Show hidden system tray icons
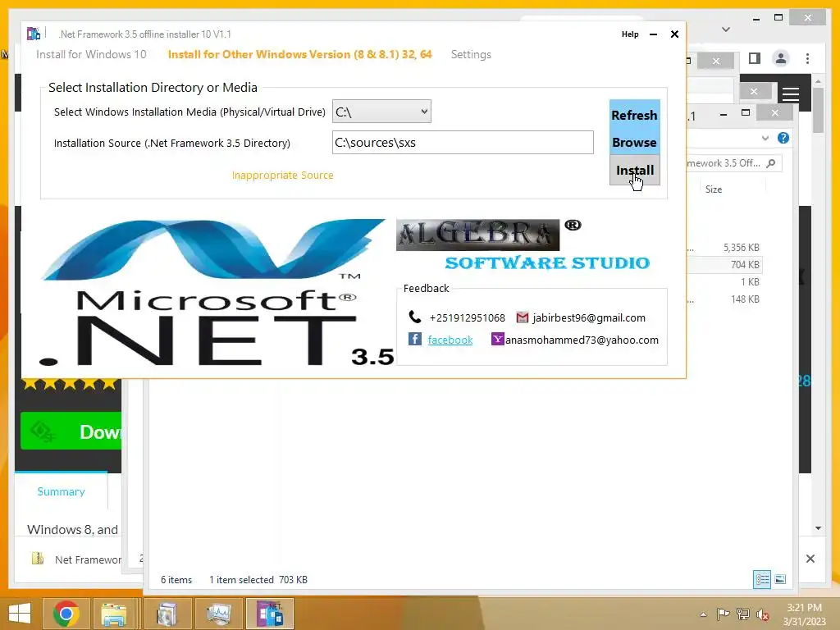840x630 pixels. pyautogui.click(x=703, y=614)
